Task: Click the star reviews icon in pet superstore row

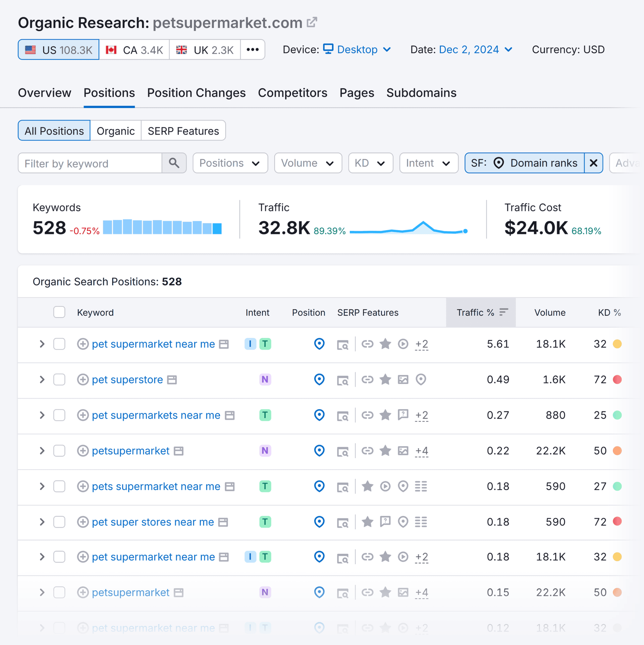Action: (385, 380)
